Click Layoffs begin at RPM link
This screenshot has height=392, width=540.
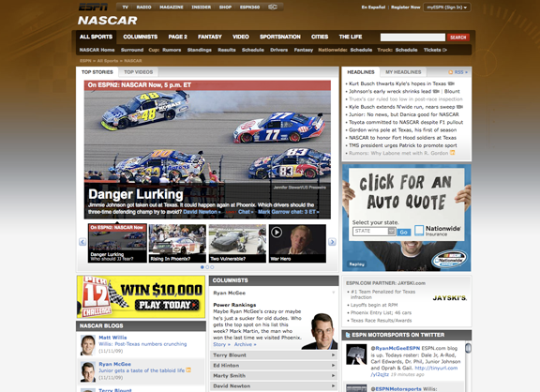point(374,305)
